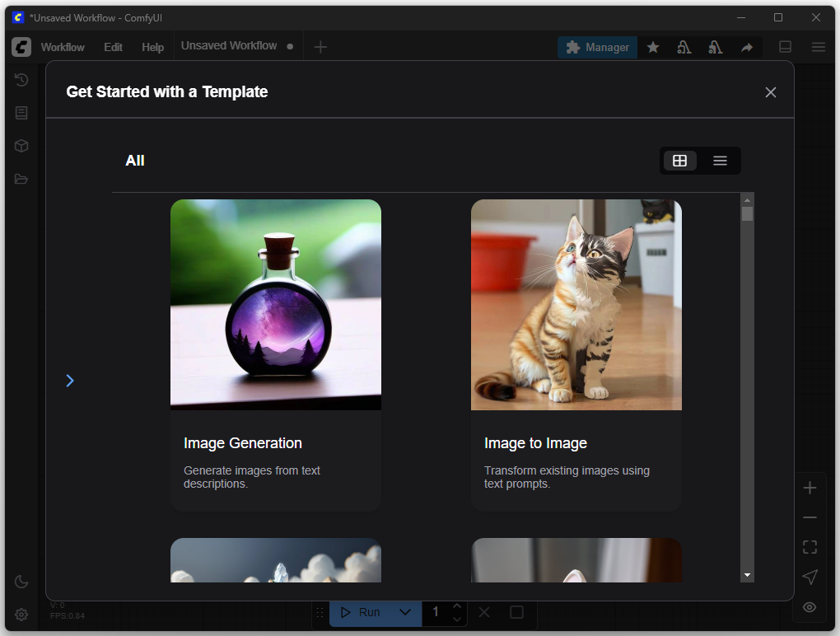The width and height of the screenshot is (840, 636).
Task: Open the workflows folder sidebar icon
Action: pos(21,179)
